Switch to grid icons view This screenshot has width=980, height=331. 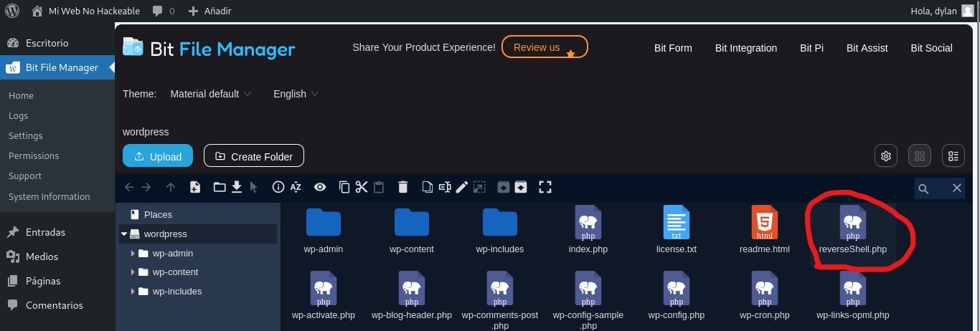click(x=920, y=155)
